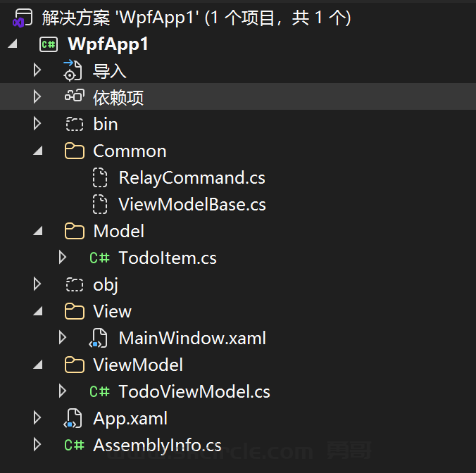The height and width of the screenshot is (473, 476).
Task: Select the solution 'WpfApp1' root node
Action: [x=196, y=18]
